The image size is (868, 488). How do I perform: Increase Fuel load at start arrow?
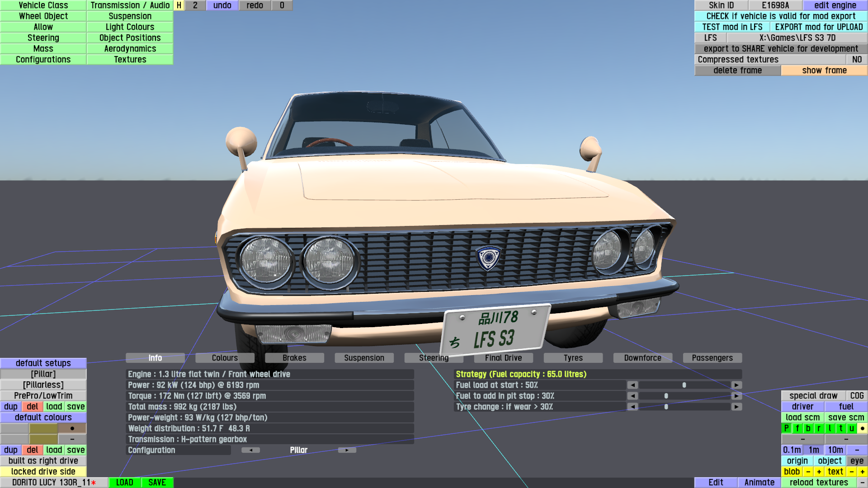pos(736,385)
